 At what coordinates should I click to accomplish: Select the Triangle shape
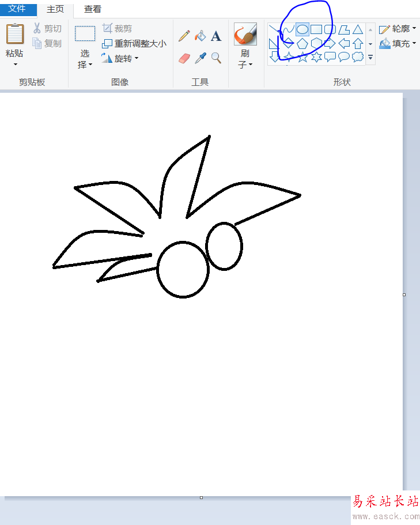coord(358,29)
